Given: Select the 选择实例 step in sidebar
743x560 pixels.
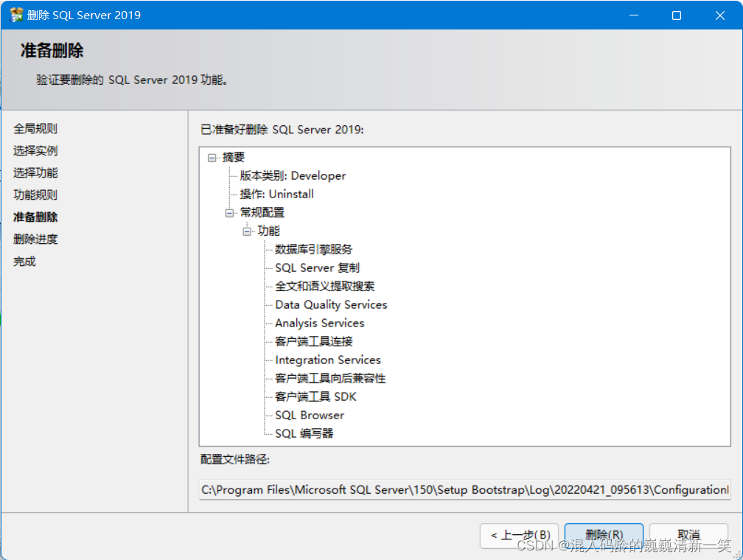Looking at the screenshot, I should [x=35, y=150].
